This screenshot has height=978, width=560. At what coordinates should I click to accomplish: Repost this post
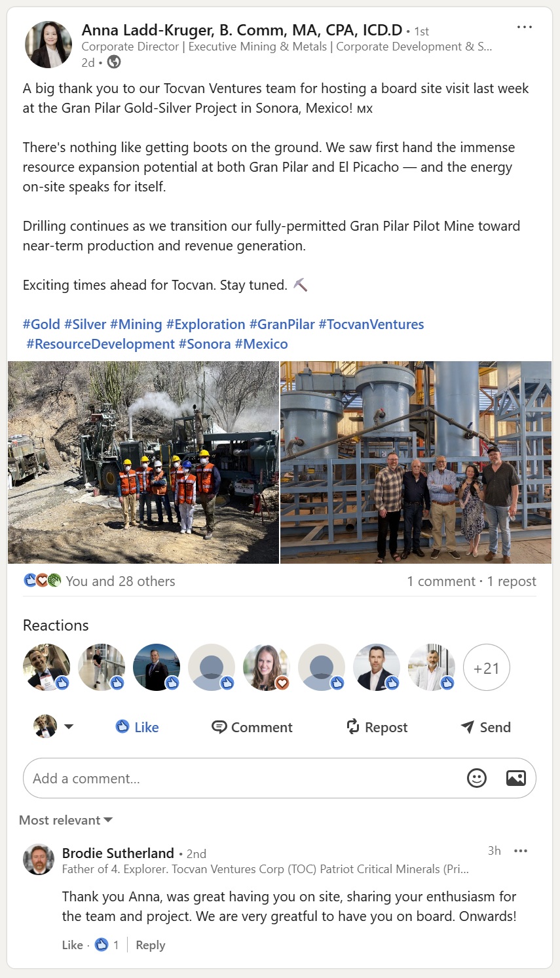pos(377,727)
